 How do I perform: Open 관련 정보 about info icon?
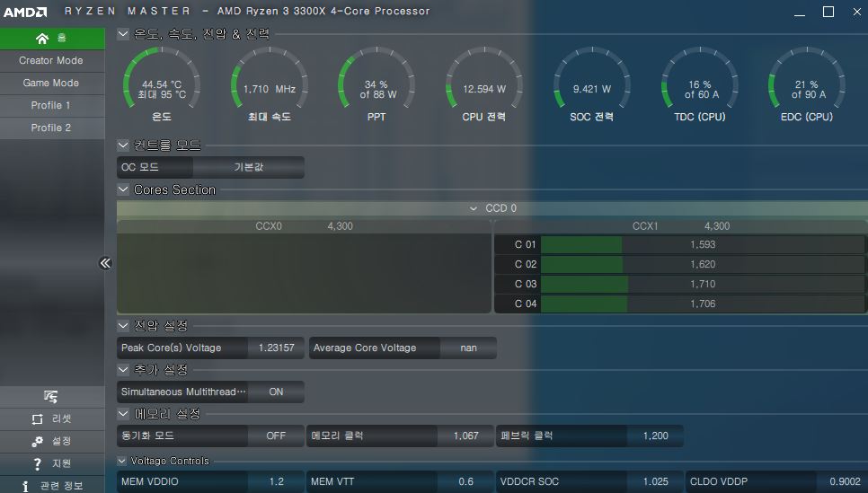[x=25, y=487]
